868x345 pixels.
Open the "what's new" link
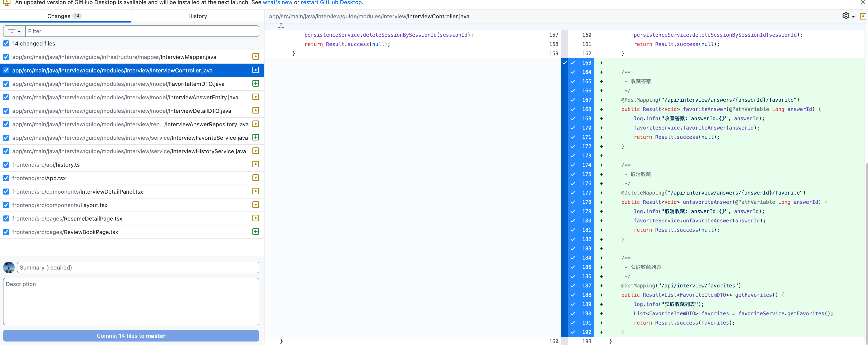point(277,3)
